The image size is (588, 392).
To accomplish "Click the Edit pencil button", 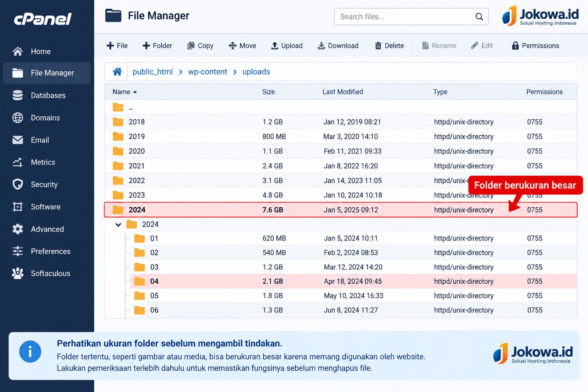I will click(x=482, y=46).
